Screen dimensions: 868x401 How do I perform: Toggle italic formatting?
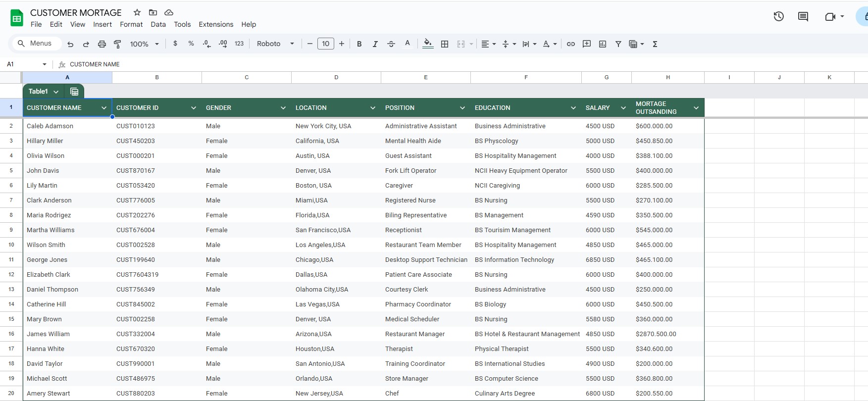click(375, 44)
